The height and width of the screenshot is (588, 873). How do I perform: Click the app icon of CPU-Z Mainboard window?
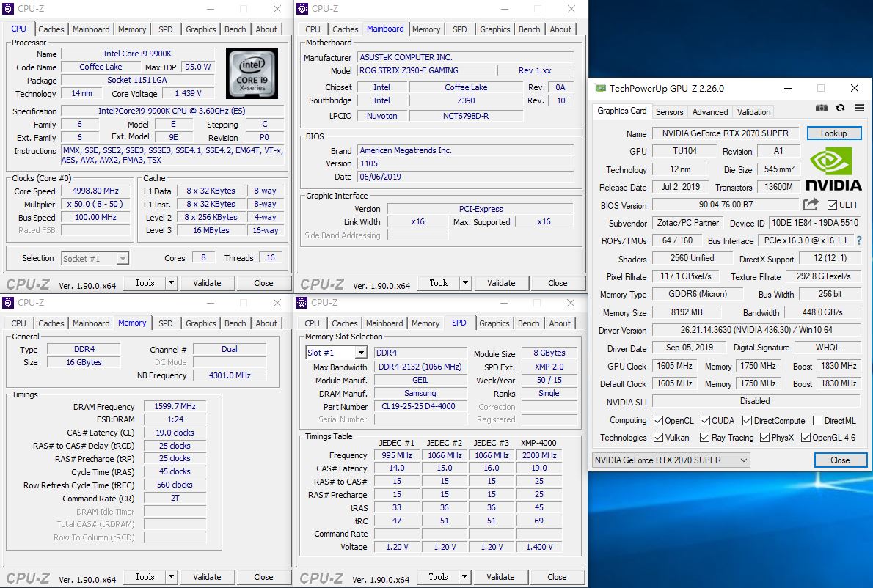point(302,8)
